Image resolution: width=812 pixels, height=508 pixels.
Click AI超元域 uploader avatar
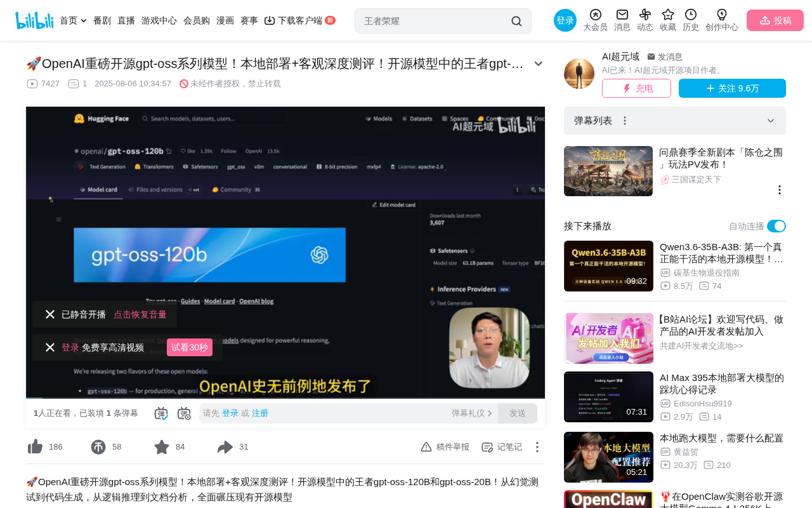pos(579,74)
